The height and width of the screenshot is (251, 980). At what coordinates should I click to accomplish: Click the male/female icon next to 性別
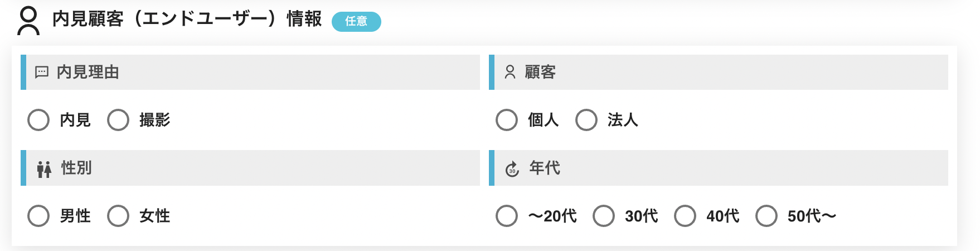[x=44, y=169]
